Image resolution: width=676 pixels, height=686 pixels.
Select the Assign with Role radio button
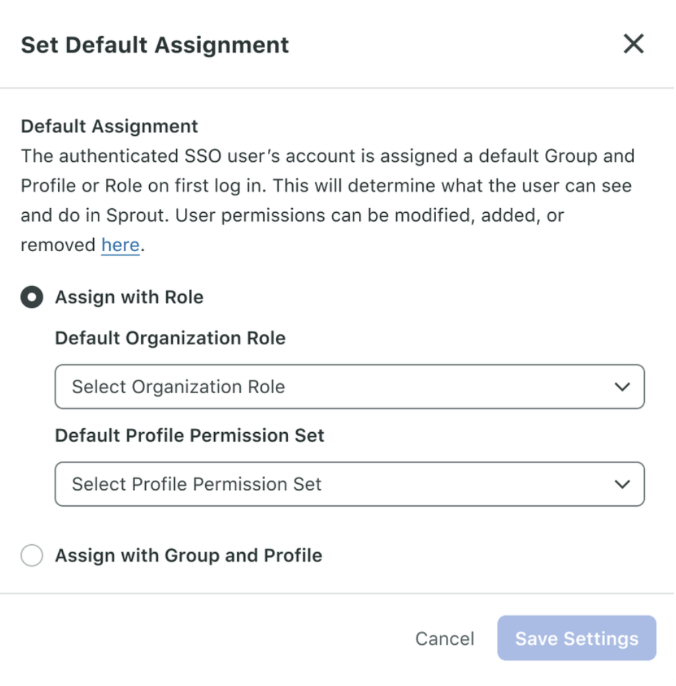(x=32, y=298)
